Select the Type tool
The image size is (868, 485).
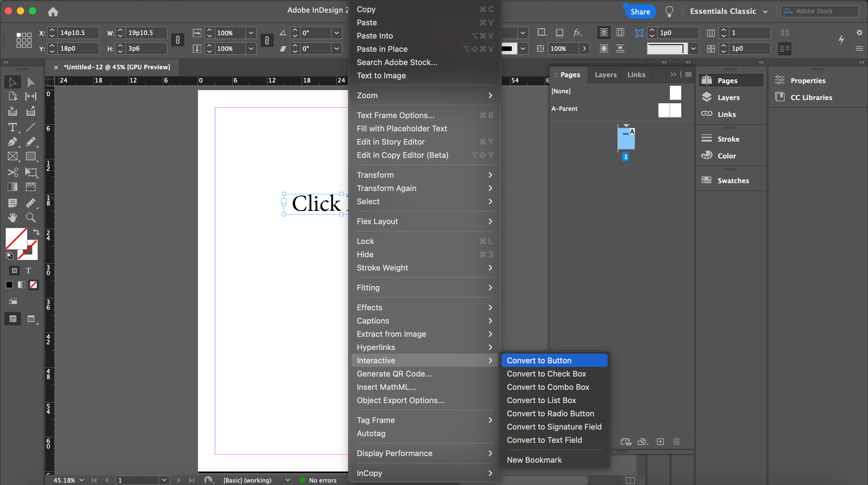click(12, 127)
